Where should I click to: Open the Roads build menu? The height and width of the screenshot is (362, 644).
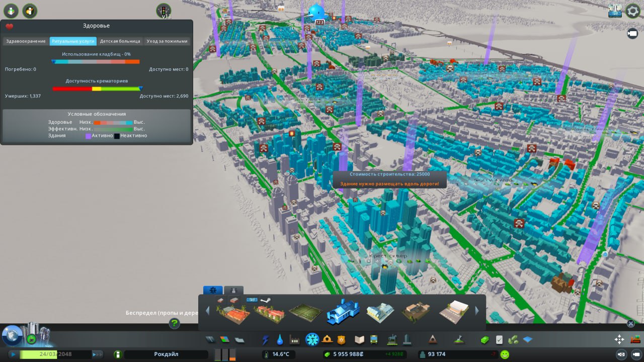[211, 340]
